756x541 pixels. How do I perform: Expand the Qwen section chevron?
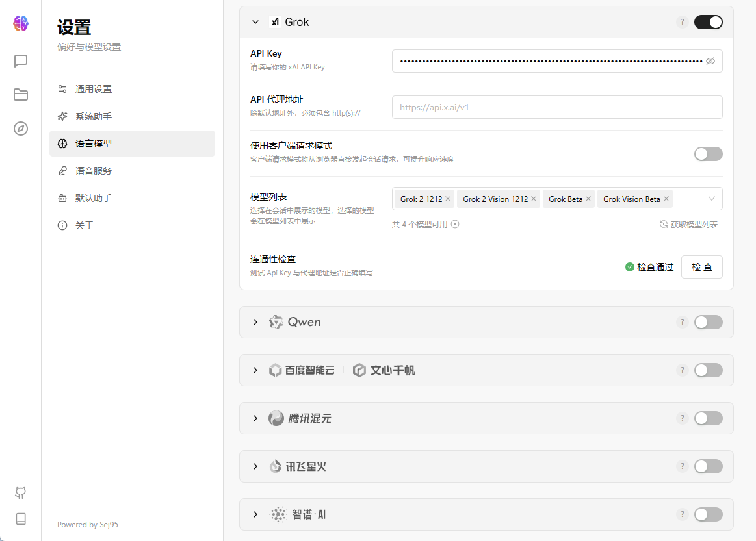255,321
